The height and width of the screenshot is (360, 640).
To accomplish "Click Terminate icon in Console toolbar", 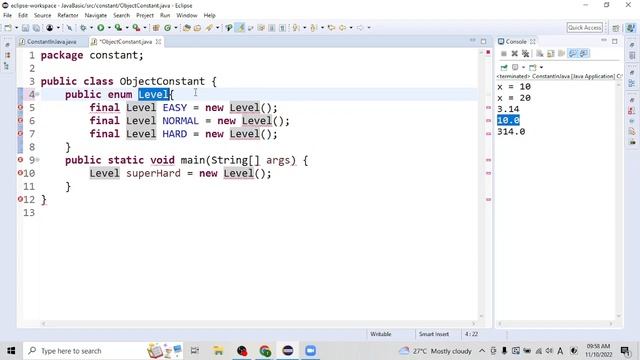I will pyautogui.click(x=504, y=53).
